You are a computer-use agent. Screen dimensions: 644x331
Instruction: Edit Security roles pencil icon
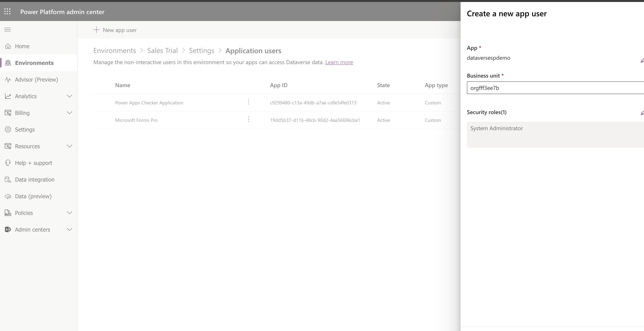point(642,113)
